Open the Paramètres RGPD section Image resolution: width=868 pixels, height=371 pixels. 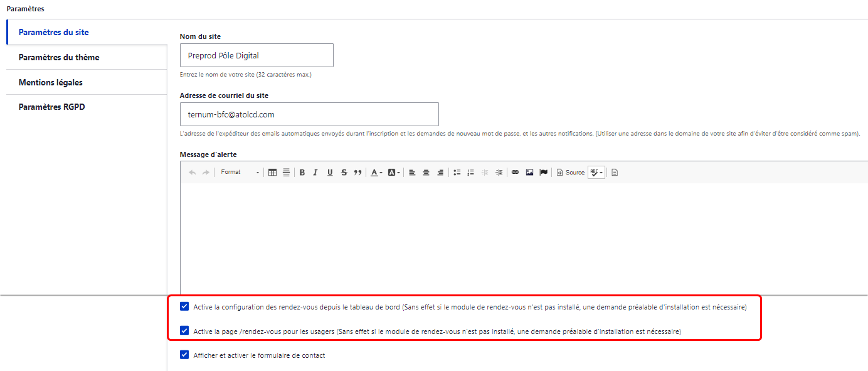tap(51, 107)
